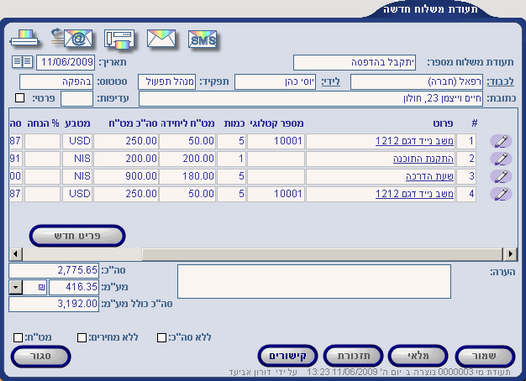The height and width of the screenshot is (381, 526).
Task: Click the contact field יוסי כהן
Action: coord(275,82)
